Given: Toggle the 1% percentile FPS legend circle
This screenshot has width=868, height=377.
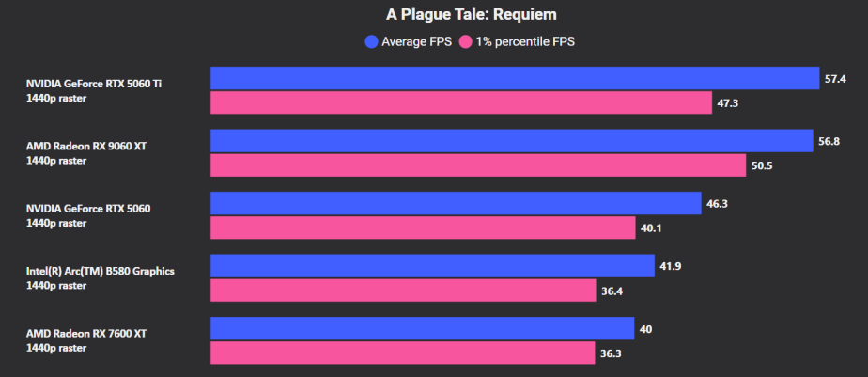Looking at the screenshot, I should pyautogui.click(x=466, y=41).
